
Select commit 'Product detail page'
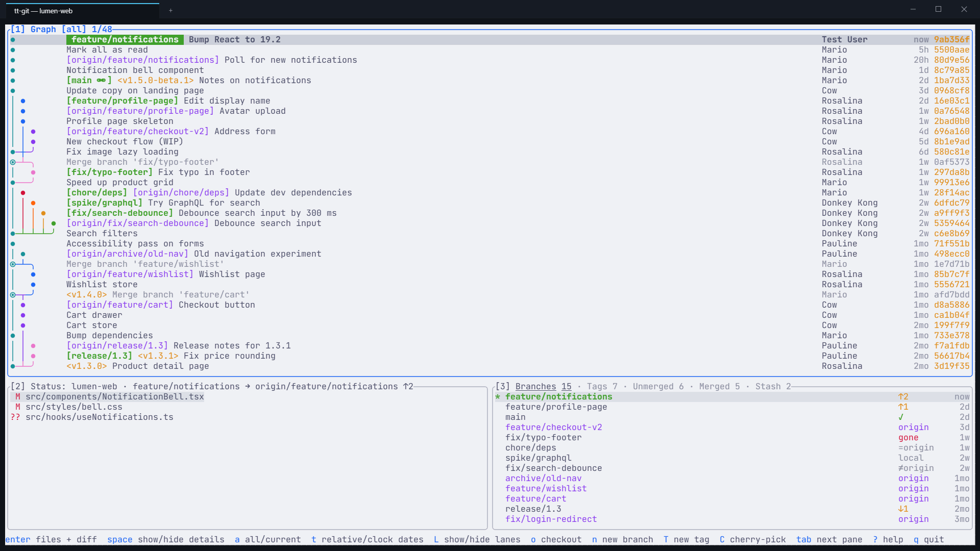[490, 366]
